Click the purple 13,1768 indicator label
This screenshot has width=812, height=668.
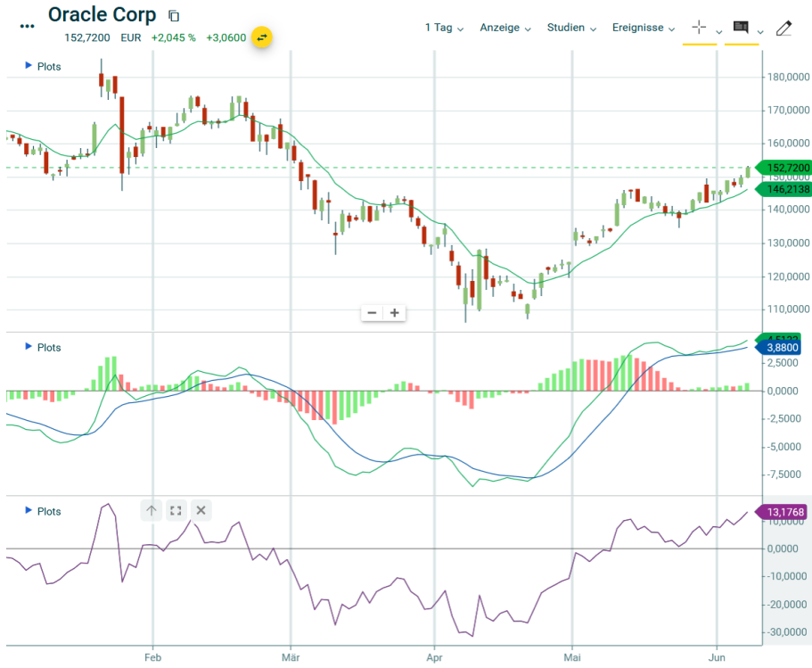point(781,512)
